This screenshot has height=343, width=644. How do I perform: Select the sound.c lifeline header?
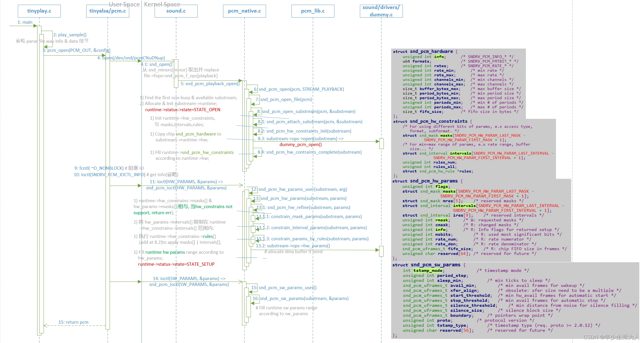[x=176, y=11]
